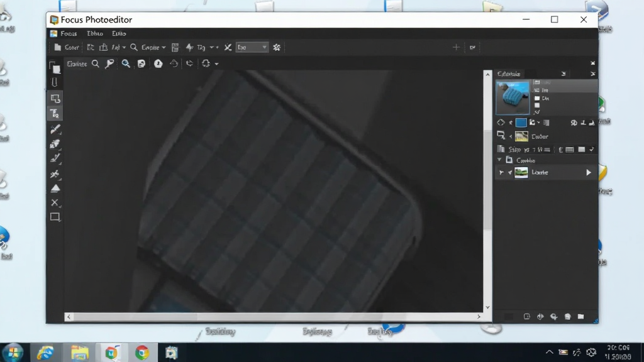Click the magnifier next to Erainte label
The width and height of the screenshot is (644, 362).
pyautogui.click(x=96, y=63)
